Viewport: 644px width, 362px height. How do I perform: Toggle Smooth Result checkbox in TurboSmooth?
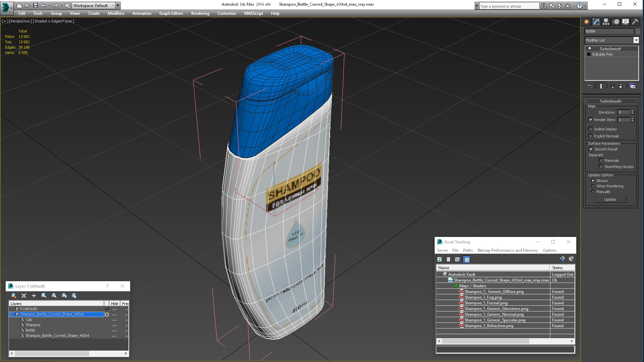[x=590, y=149]
